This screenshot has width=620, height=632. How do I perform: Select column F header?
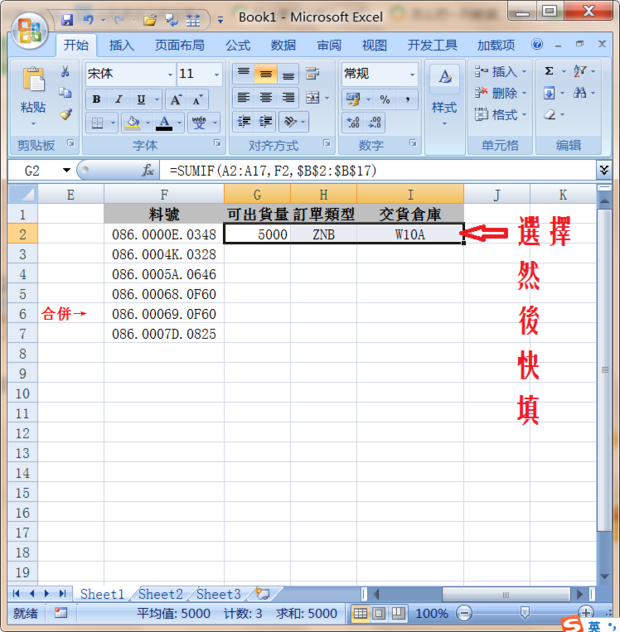164,195
